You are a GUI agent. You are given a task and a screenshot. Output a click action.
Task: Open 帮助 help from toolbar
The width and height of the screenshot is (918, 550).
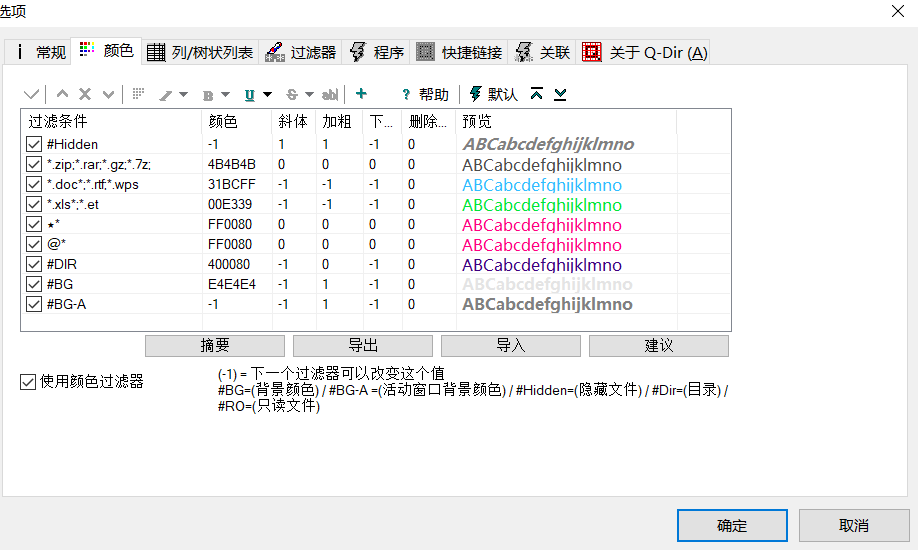425,94
